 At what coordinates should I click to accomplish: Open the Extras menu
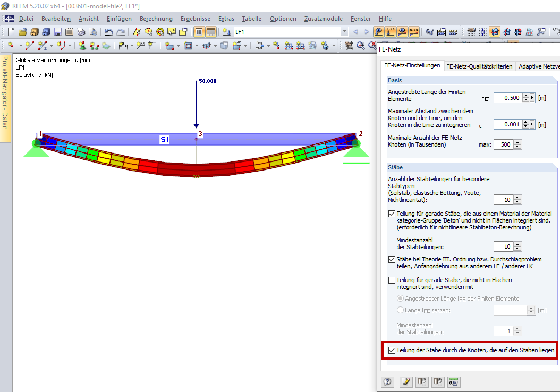(x=226, y=19)
